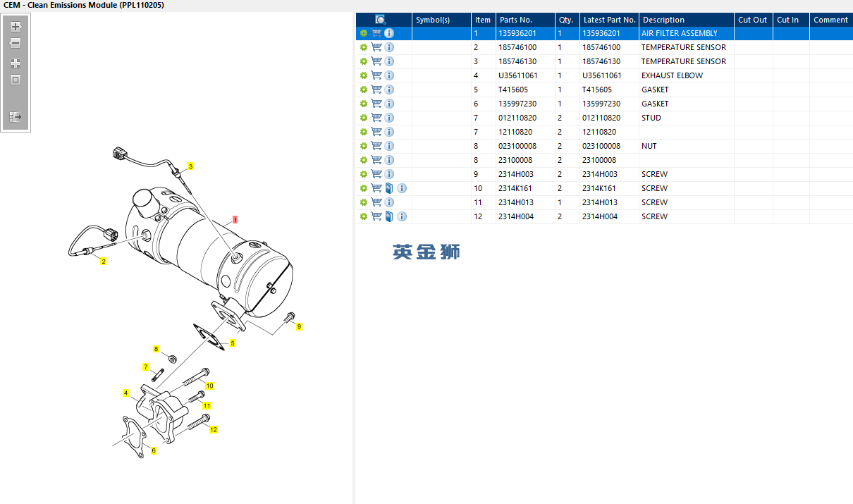Click green gear icon for 2314H004 row
The width and height of the screenshot is (853, 504).
click(364, 216)
